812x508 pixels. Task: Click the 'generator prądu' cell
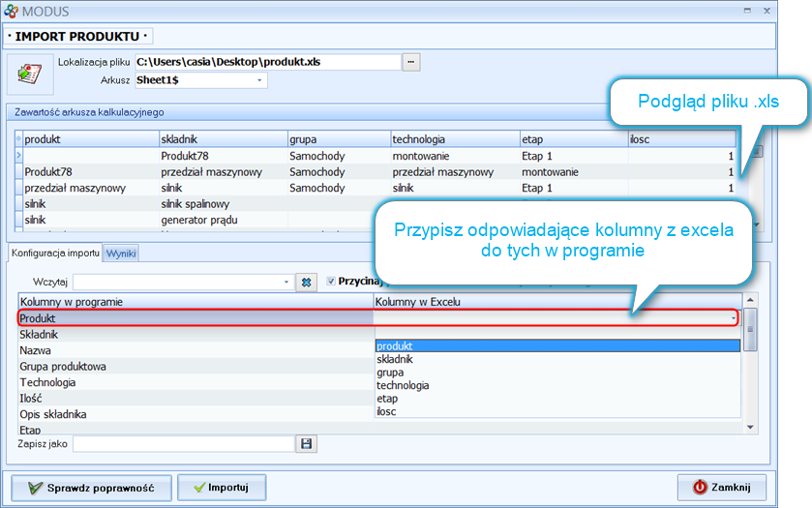click(224, 220)
